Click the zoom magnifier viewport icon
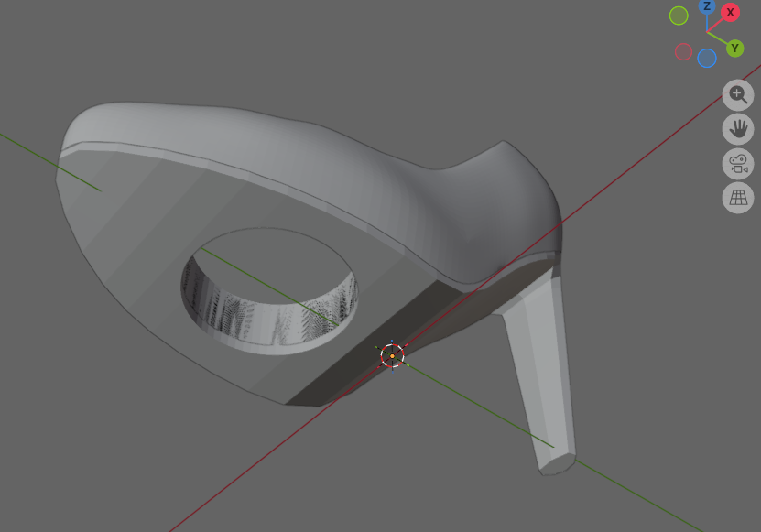761x532 pixels. [738, 94]
